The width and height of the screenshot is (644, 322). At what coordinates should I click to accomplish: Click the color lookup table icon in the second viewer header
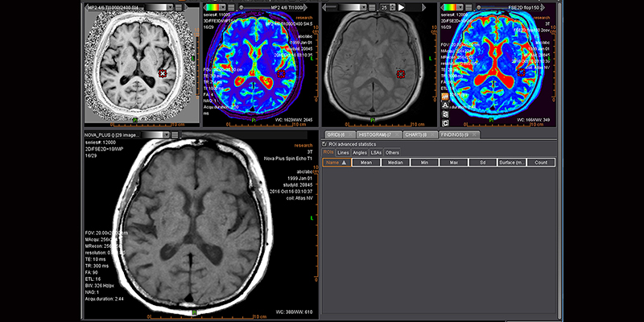(x=209, y=6)
